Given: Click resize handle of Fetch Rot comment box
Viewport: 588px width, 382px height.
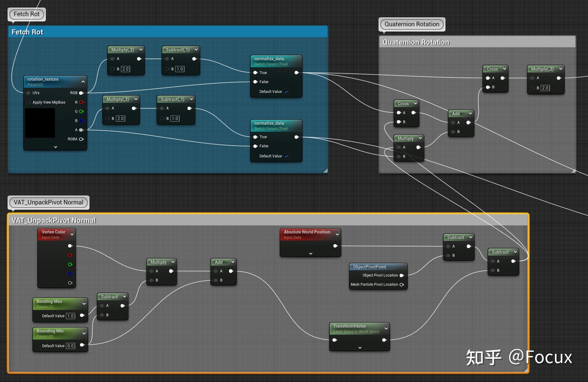Looking at the screenshot, I should pyautogui.click(x=325, y=171).
